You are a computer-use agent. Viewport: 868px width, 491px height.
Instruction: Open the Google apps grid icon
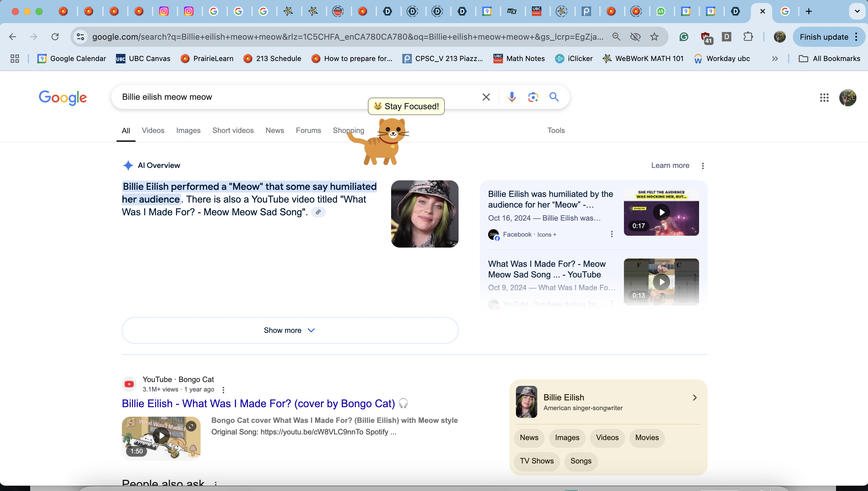(824, 98)
